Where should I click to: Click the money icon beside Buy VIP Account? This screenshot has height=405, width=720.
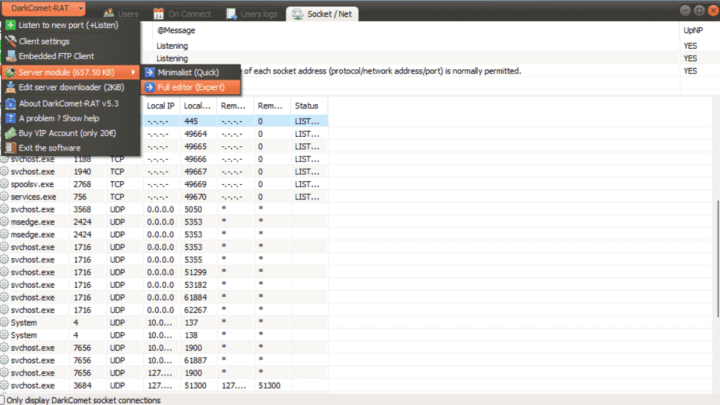click(x=11, y=133)
